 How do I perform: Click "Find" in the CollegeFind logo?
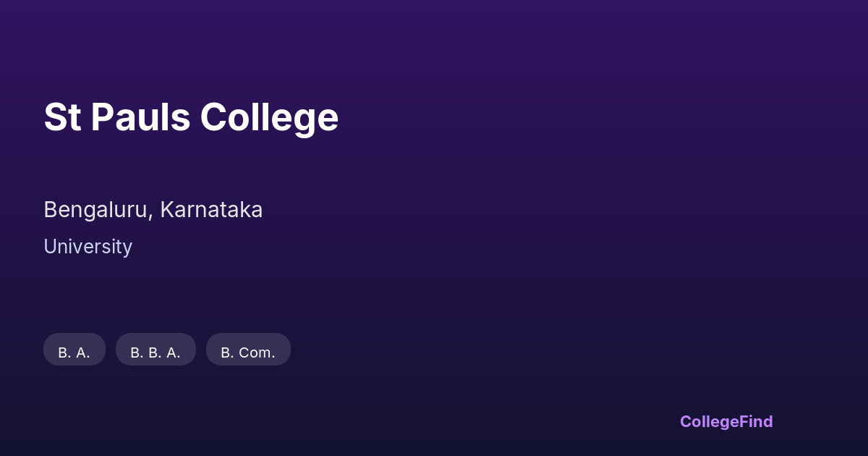pyautogui.click(x=757, y=421)
